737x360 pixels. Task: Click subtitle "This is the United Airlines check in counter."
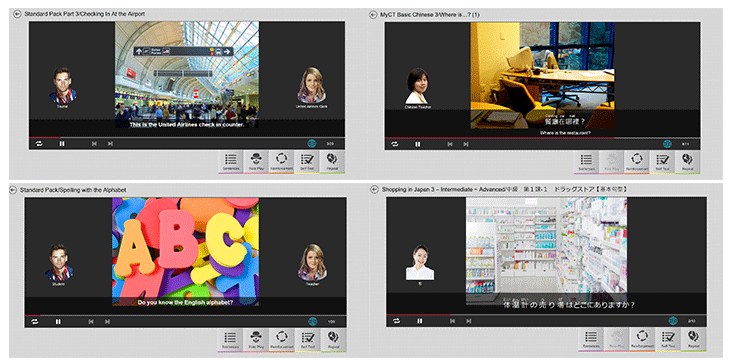(x=187, y=125)
